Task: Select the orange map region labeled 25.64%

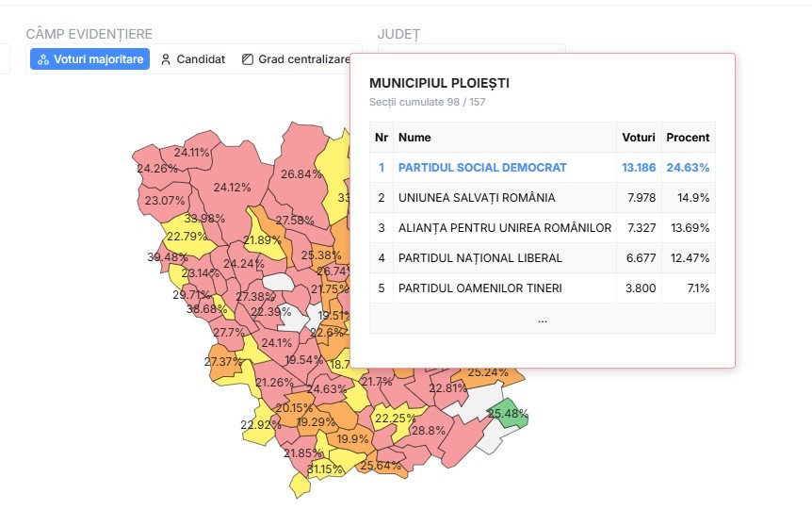Action: click(x=381, y=466)
